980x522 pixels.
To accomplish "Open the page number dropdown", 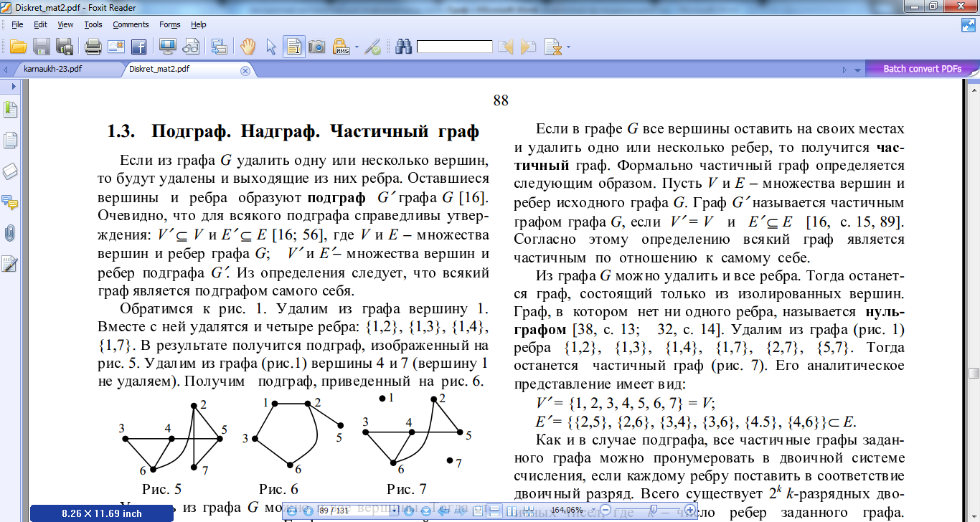I will [395, 511].
